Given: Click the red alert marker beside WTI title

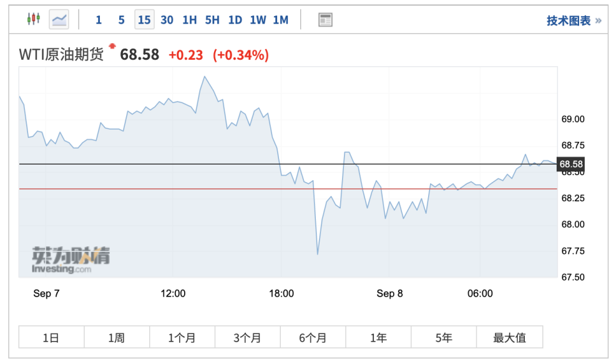Looking at the screenshot, I should point(112,46).
